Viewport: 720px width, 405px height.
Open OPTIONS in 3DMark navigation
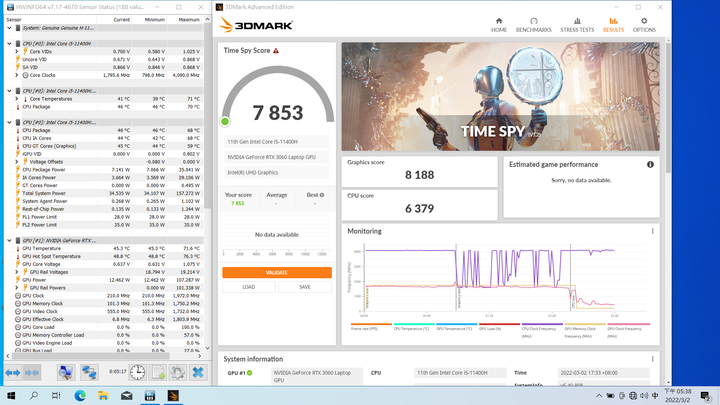pyautogui.click(x=644, y=25)
